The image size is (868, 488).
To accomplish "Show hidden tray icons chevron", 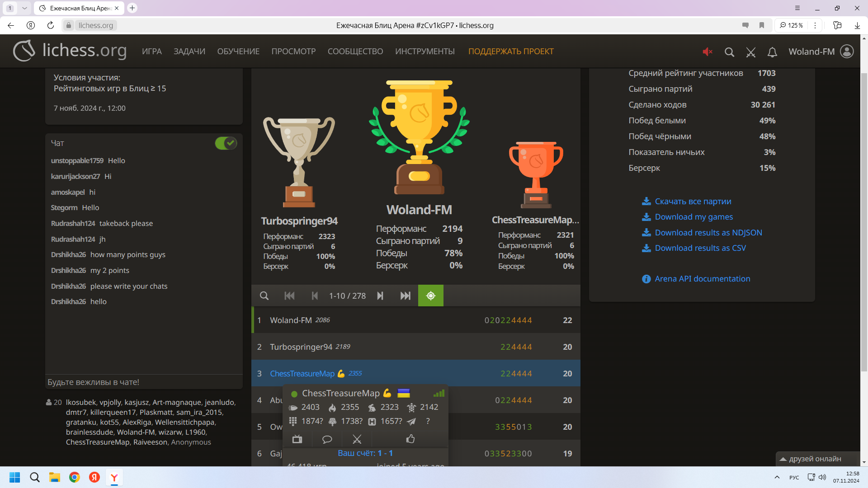I will point(777,477).
